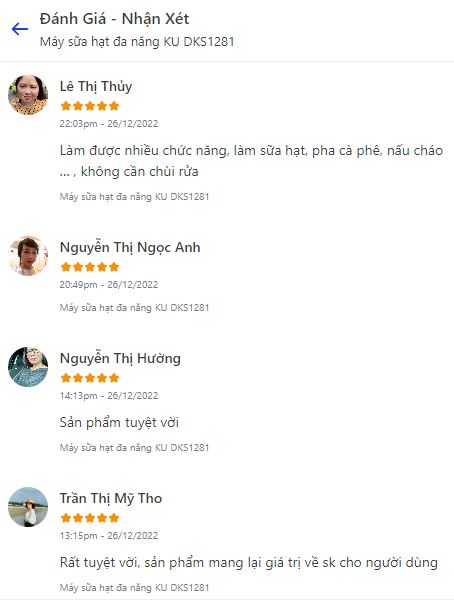454x600 pixels.
Task: Click the star rating under Trần Thị Mỹ Tho
Action: 90,518
